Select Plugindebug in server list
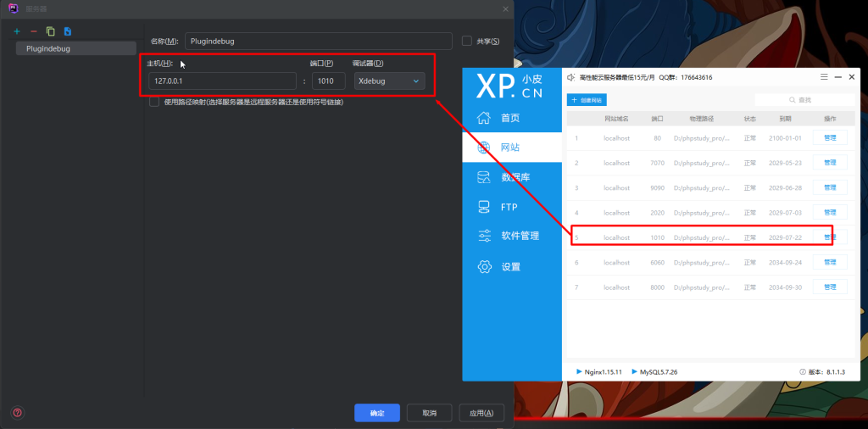 [75, 48]
